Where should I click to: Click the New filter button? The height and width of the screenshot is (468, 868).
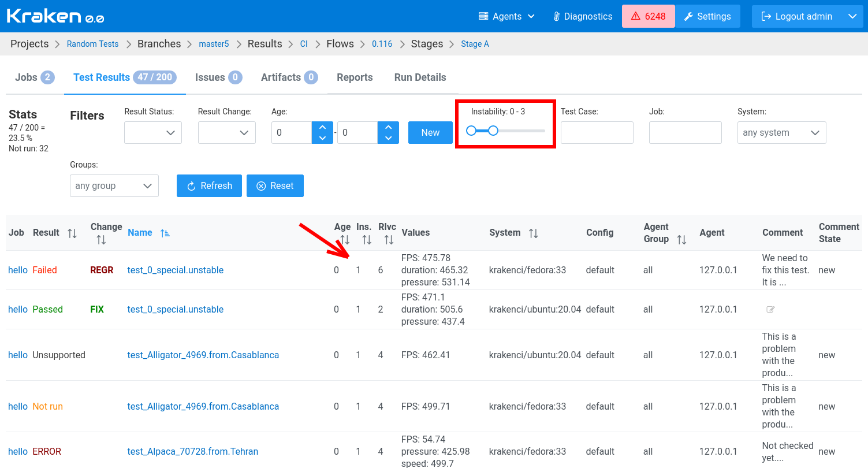coord(430,132)
